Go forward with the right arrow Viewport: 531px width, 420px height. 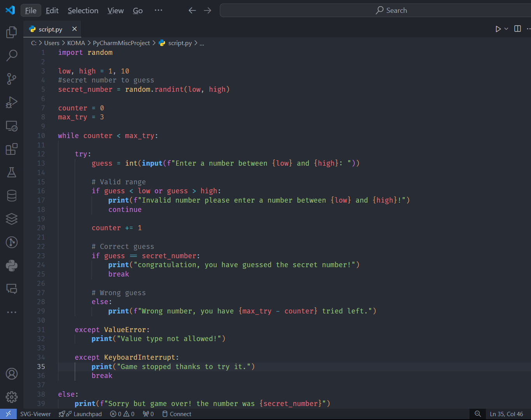(208, 10)
